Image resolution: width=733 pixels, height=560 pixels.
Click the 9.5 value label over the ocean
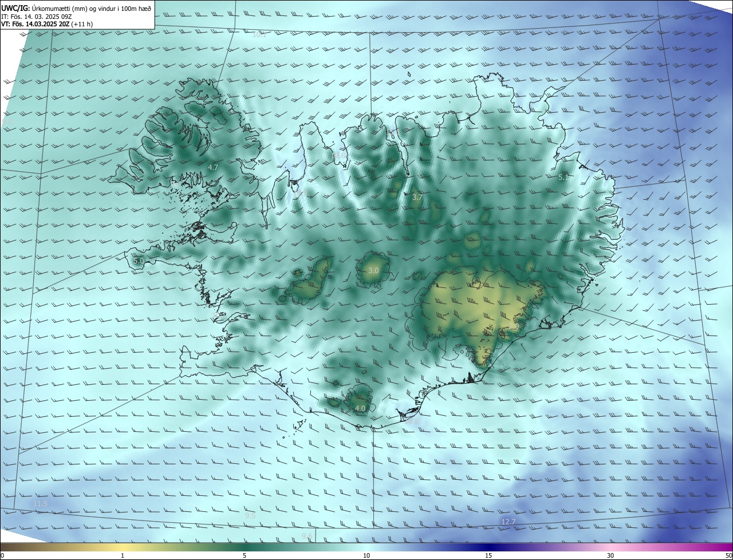click(x=250, y=515)
